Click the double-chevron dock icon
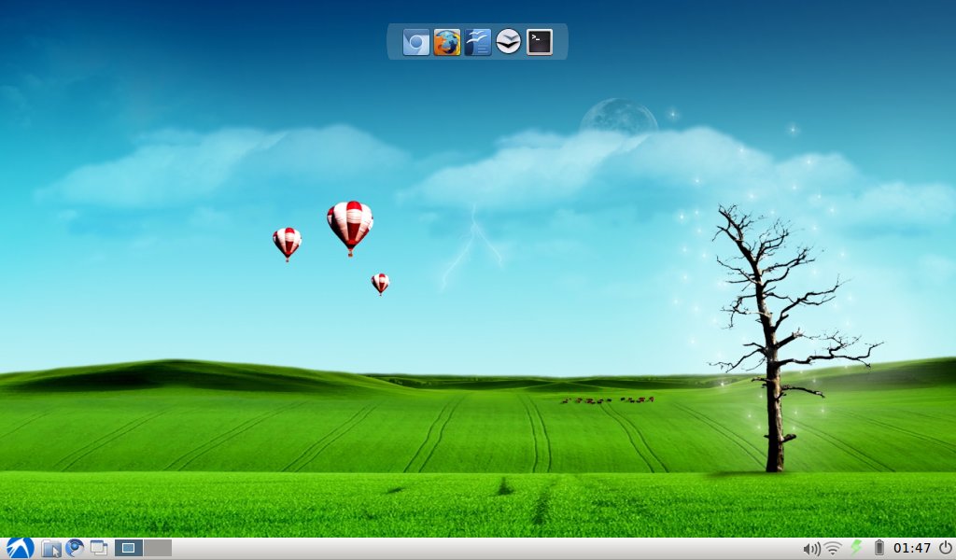The image size is (956, 560). pyautogui.click(x=508, y=42)
